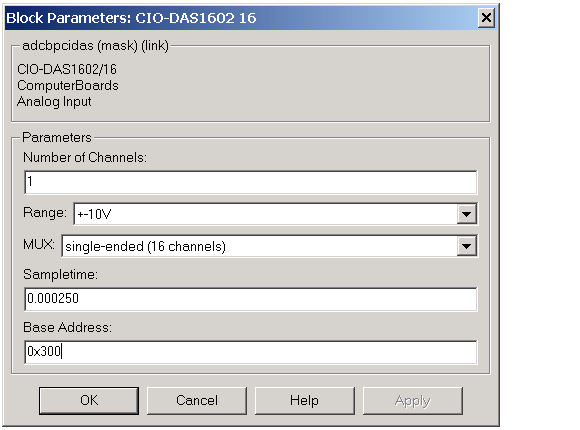Confirm settings with the OK button
The width and height of the screenshot is (580, 430).
click(x=89, y=400)
